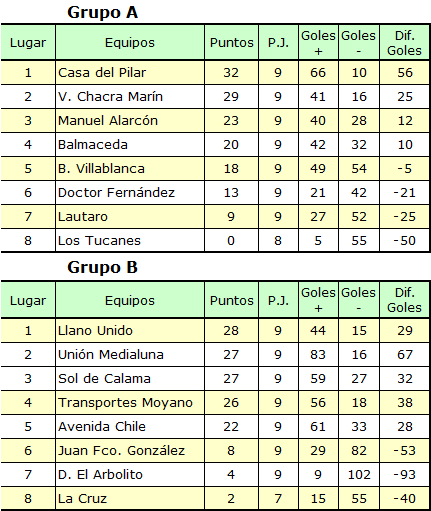Click the Doctor Fernández team name
Screen dimensions: 431x511
116,192
